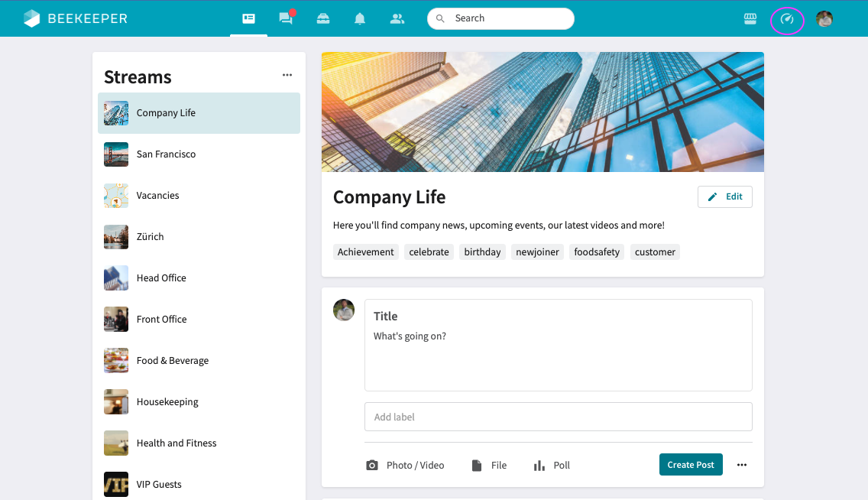868x500 pixels.
Task: Create a Poll for the new post
Action: pos(551,465)
